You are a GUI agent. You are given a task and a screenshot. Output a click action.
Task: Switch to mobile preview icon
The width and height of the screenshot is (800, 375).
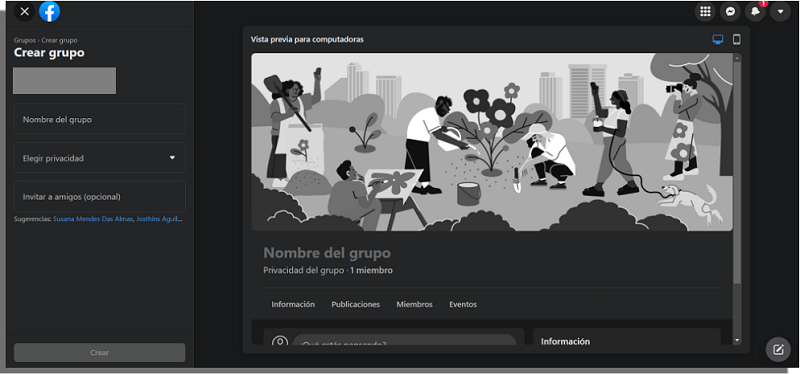[x=736, y=39]
